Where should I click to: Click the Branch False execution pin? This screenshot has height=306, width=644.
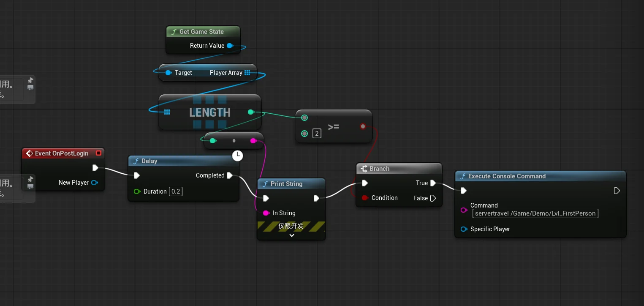(x=433, y=198)
